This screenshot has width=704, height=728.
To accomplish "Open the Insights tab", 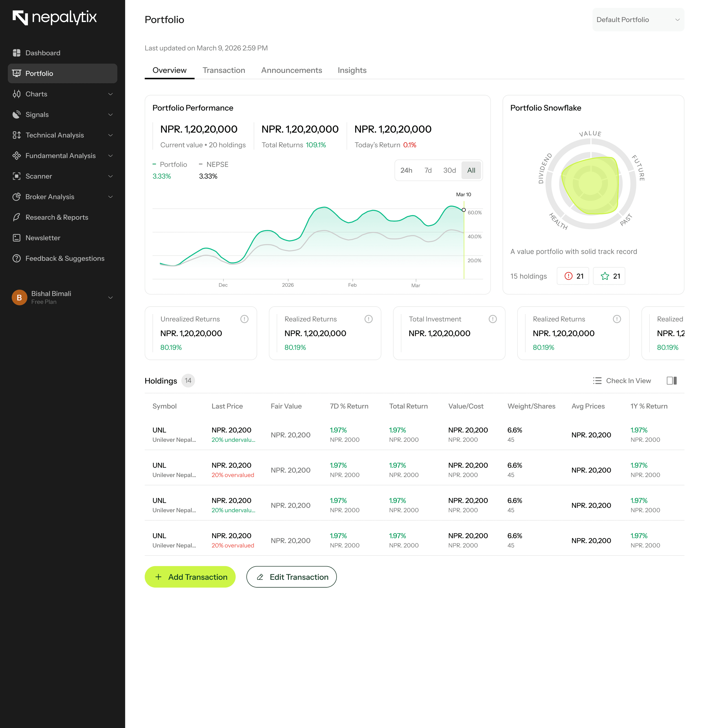I will (352, 70).
